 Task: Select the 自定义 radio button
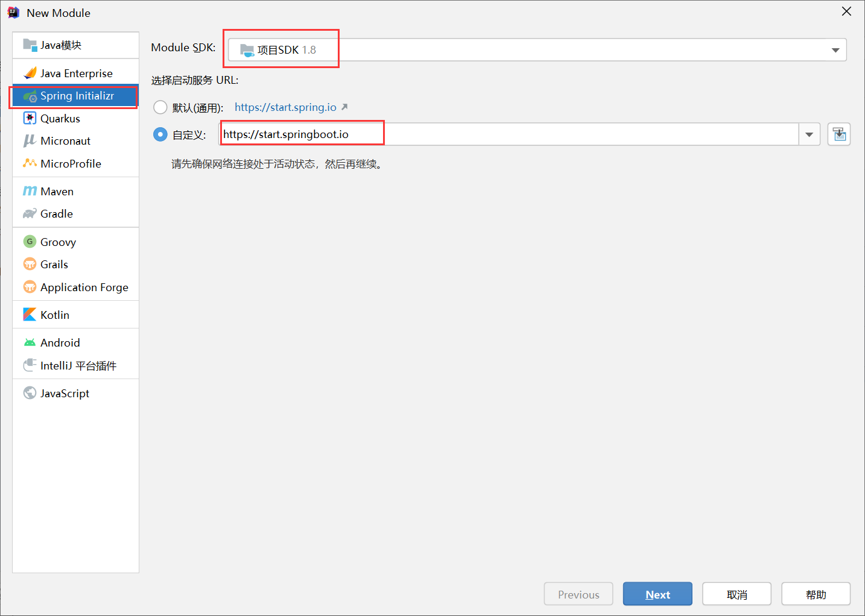(x=160, y=134)
